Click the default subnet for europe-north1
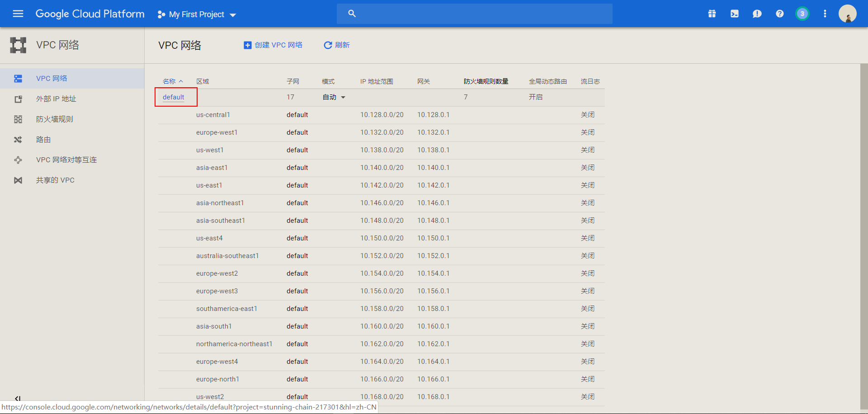The width and height of the screenshot is (868, 414). click(297, 379)
